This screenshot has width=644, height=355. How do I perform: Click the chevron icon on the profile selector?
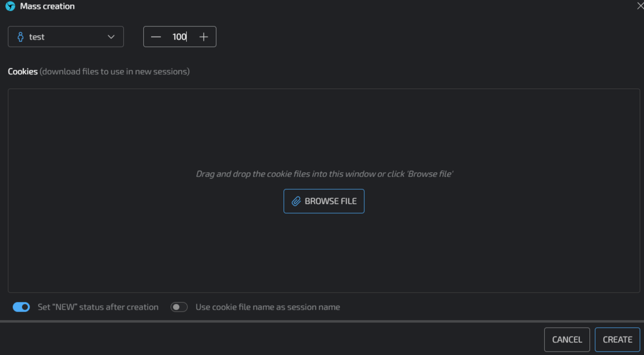click(x=112, y=37)
